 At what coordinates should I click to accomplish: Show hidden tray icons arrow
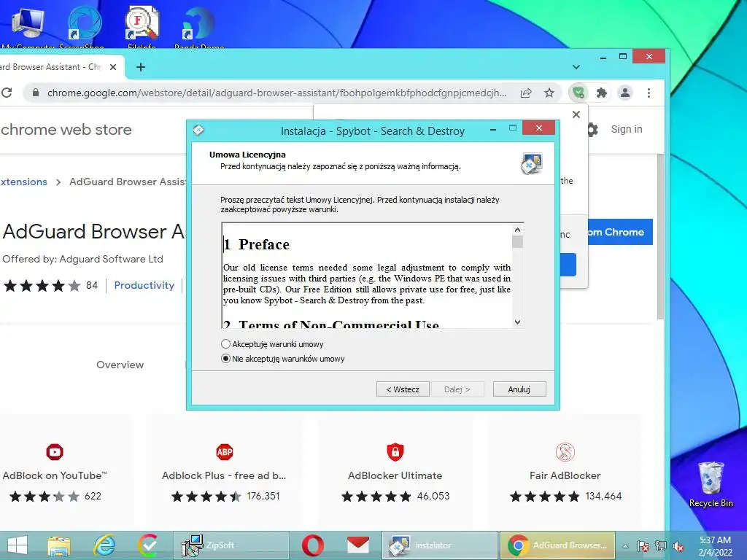point(625,546)
